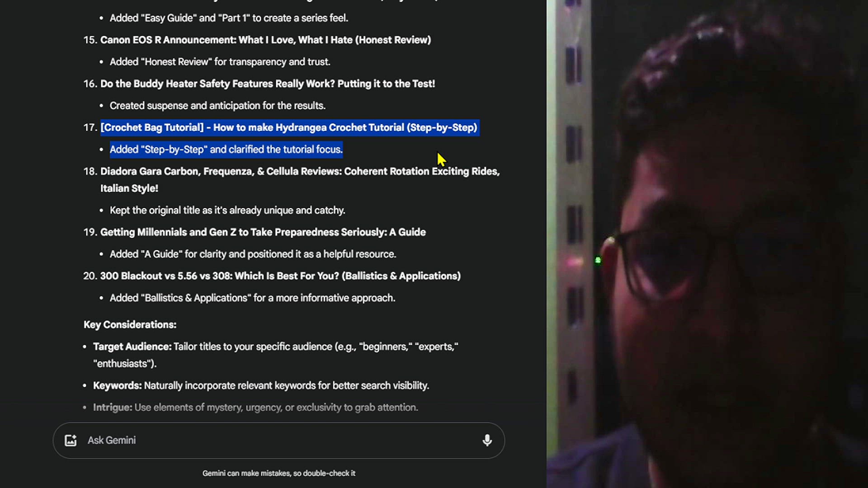Click highlighted 'Added "Step-by-Step"' bullet text

[226, 150]
